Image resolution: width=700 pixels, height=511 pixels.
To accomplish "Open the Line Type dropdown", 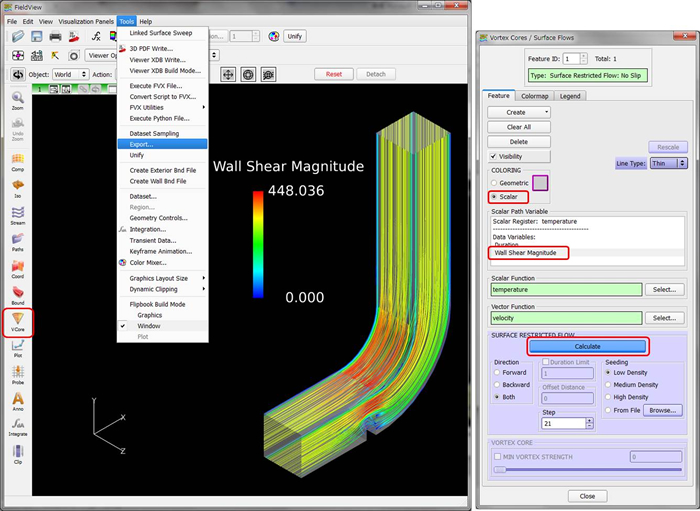I will tap(668, 162).
